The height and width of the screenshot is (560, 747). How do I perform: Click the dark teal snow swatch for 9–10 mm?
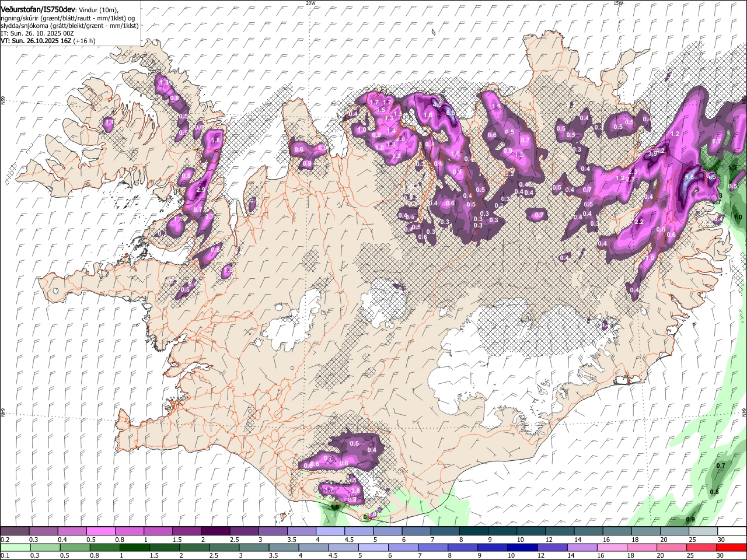[502, 531]
